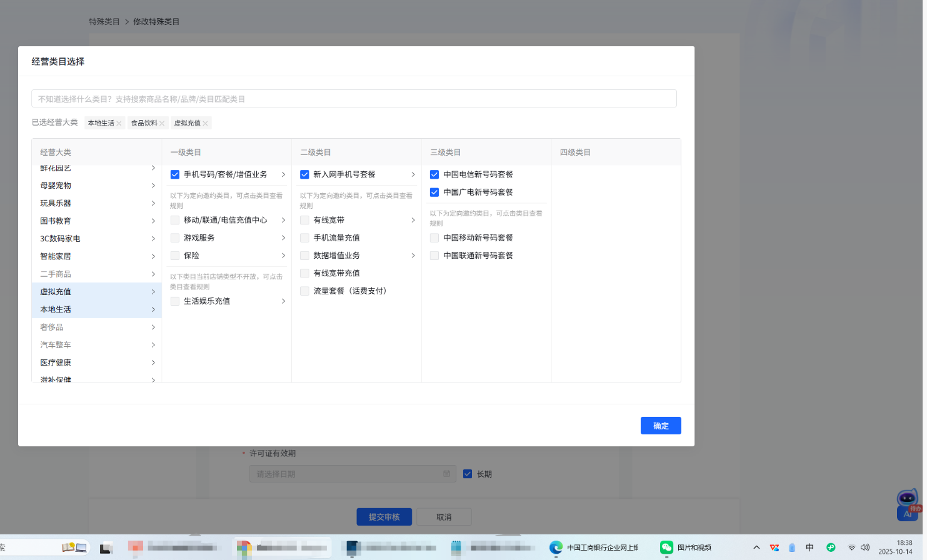Delete the 虚拟充值 tag using X icon
This screenshot has height=560, width=927.
coord(205,124)
